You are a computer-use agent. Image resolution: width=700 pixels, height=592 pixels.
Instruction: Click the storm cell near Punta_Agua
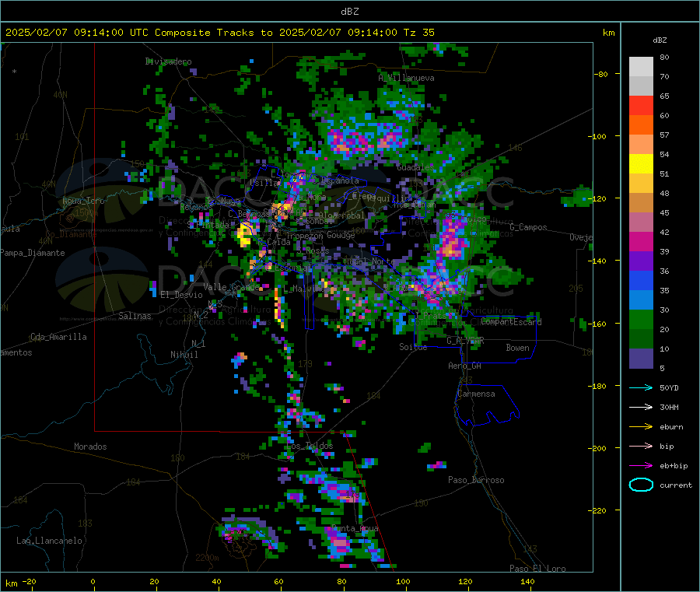[x=340, y=542]
